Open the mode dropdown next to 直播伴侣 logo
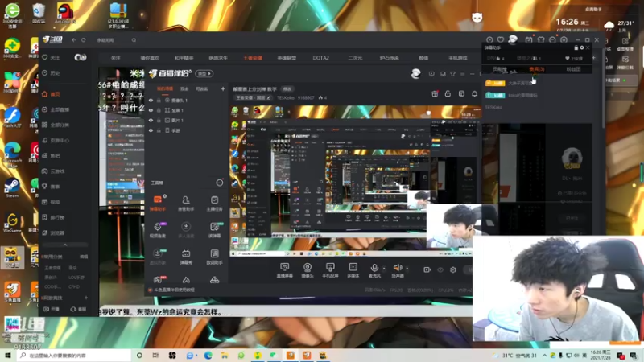The height and width of the screenshot is (362, 644). click(204, 73)
